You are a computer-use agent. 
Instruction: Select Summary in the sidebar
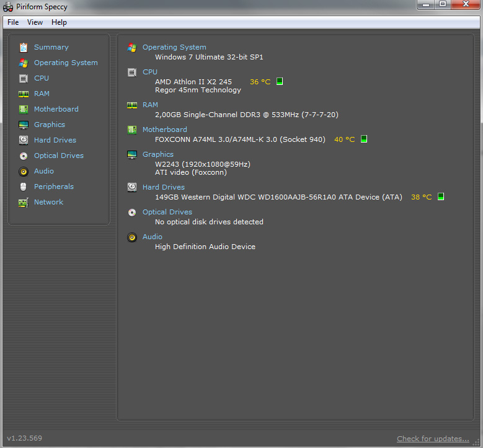pyautogui.click(x=51, y=47)
